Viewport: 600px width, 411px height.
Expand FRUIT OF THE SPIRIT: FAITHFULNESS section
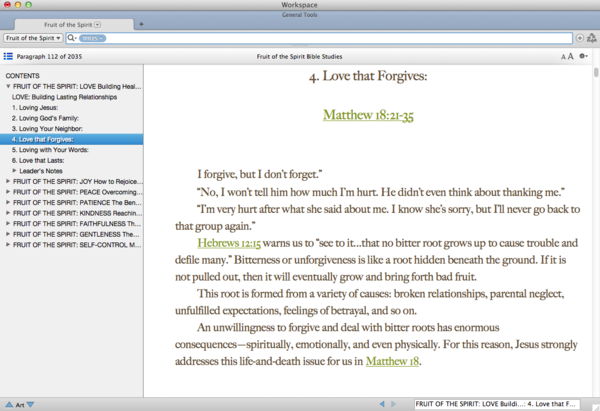pos(8,223)
